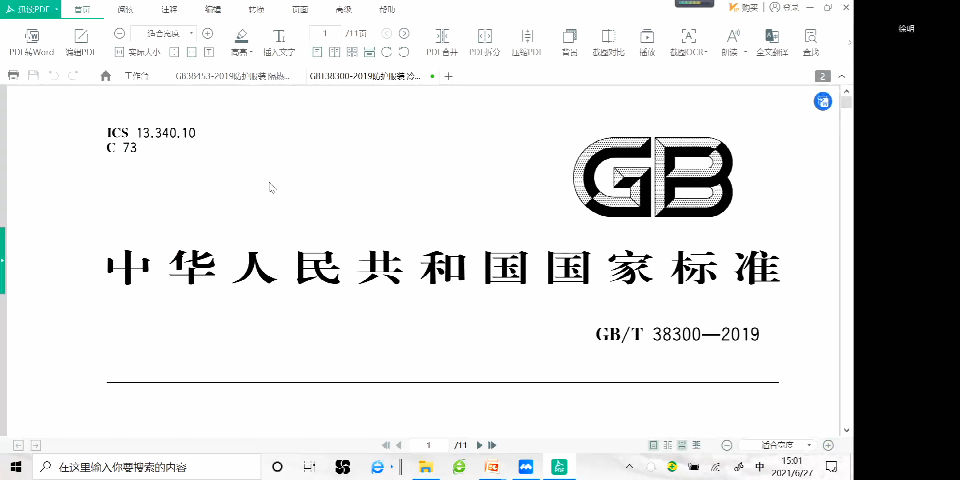
Task: Expand the Highlight options dropdown arrow
Action: [252, 53]
